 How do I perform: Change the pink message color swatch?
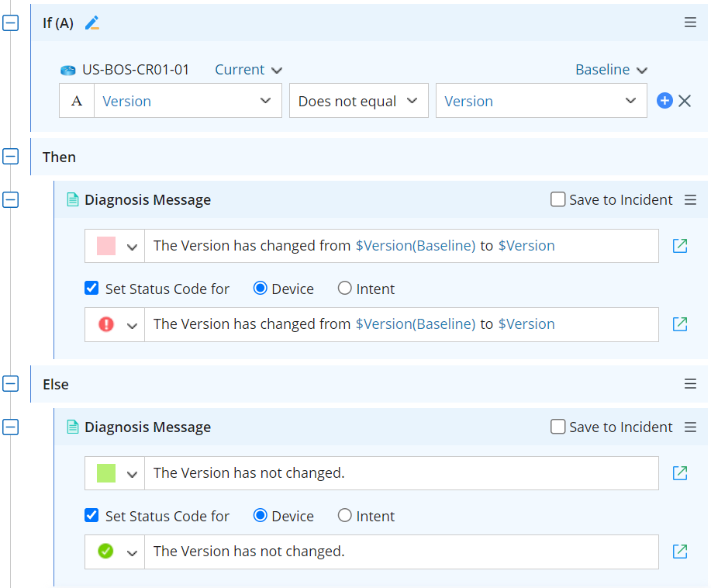pos(115,246)
